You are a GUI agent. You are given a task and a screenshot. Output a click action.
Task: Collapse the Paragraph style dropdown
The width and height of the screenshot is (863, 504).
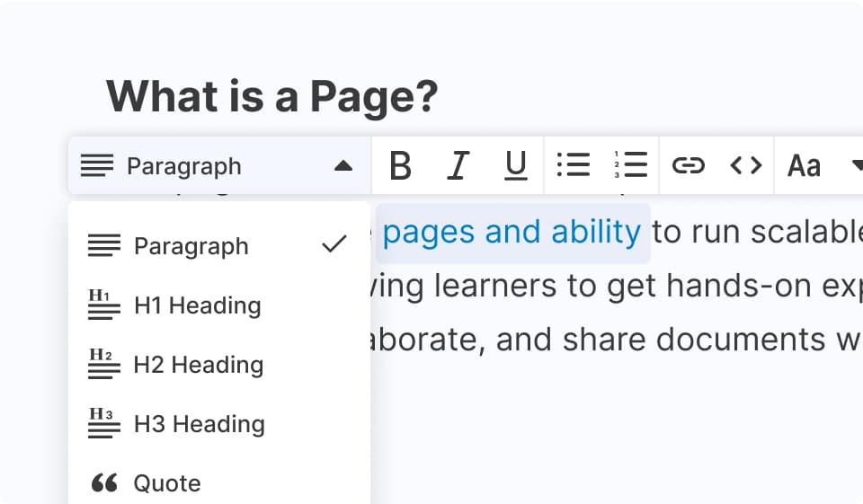click(343, 166)
